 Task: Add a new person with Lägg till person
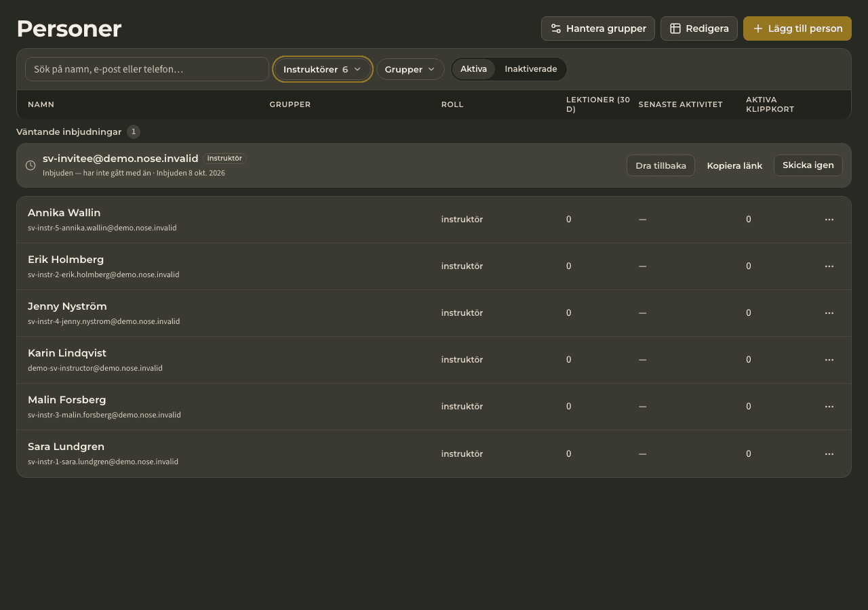tap(797, 28)
